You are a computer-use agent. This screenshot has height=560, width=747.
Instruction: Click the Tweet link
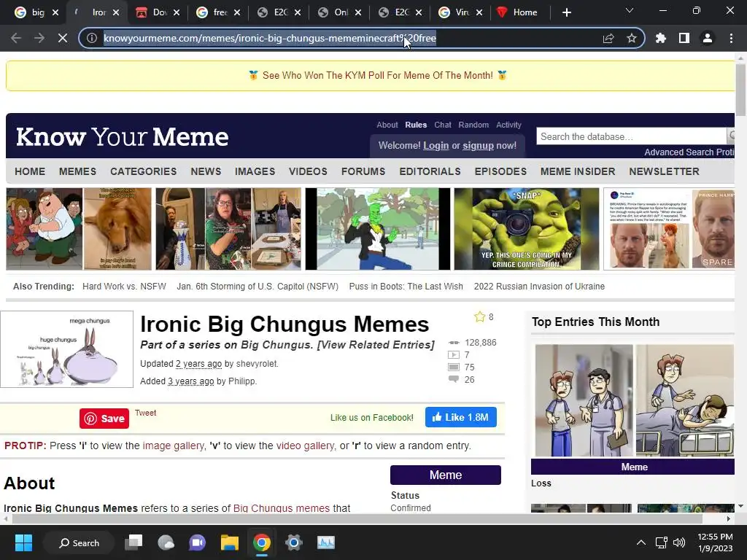coord(145,413)
